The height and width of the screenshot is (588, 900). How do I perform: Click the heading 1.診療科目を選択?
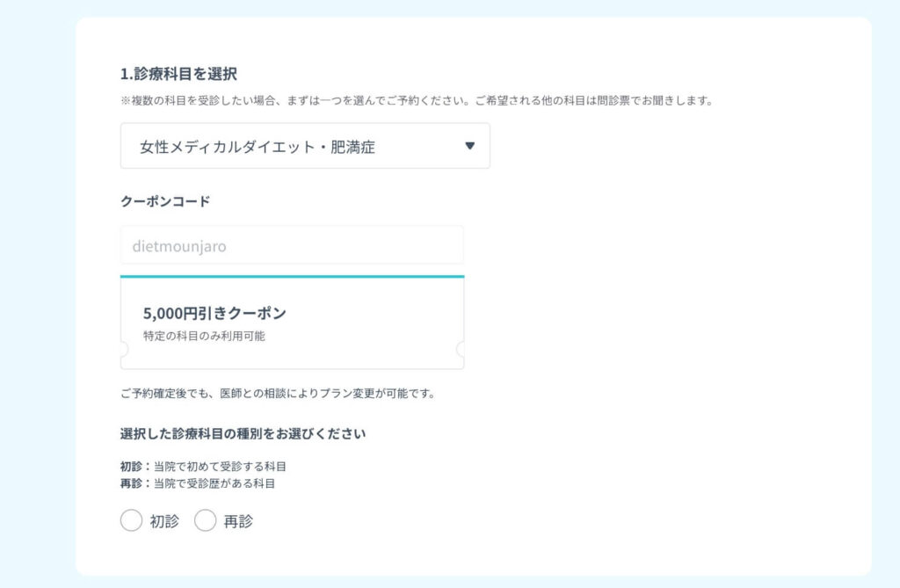coord(178,74)
